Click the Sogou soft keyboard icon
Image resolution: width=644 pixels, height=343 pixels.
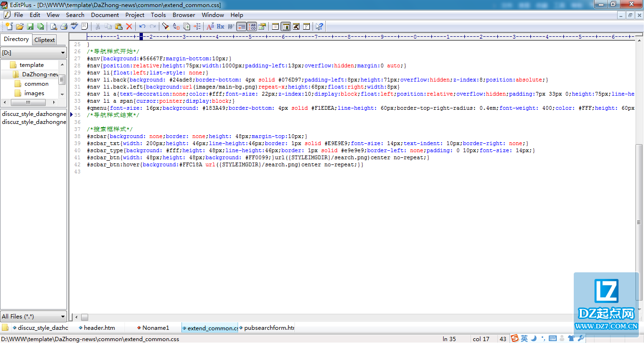pyautogui.click(x=553, y=338)
